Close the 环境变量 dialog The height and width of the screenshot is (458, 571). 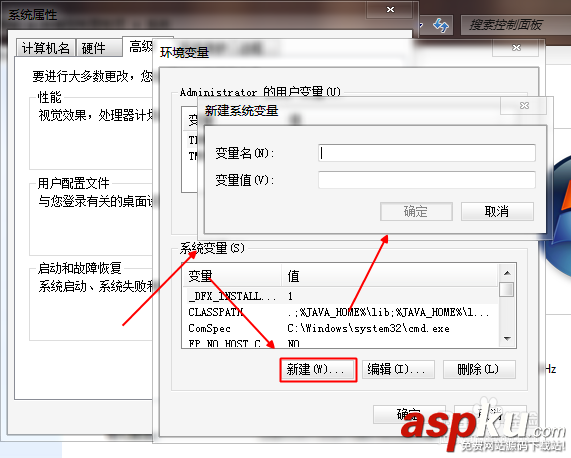516,48
